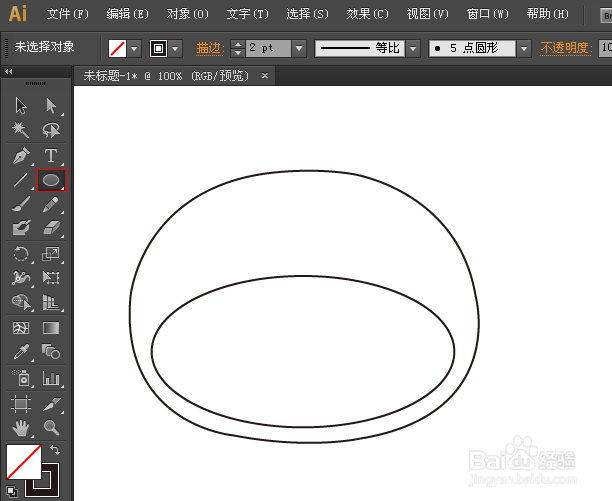The width and height of the screenshot is (612, 501).
Task: Select the Line Segment tool
Action: 21,180
